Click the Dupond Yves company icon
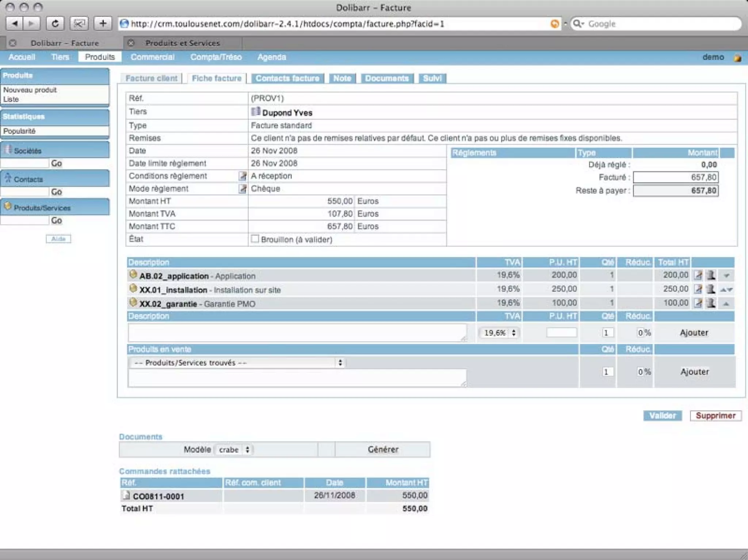 coord(256,111)
